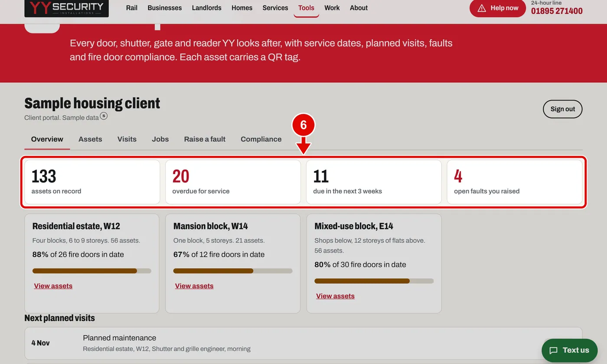Screen dimensions: 607x364
Task: Click the '67% of 12 fire doors in date' text
Action: coord(219,254)
